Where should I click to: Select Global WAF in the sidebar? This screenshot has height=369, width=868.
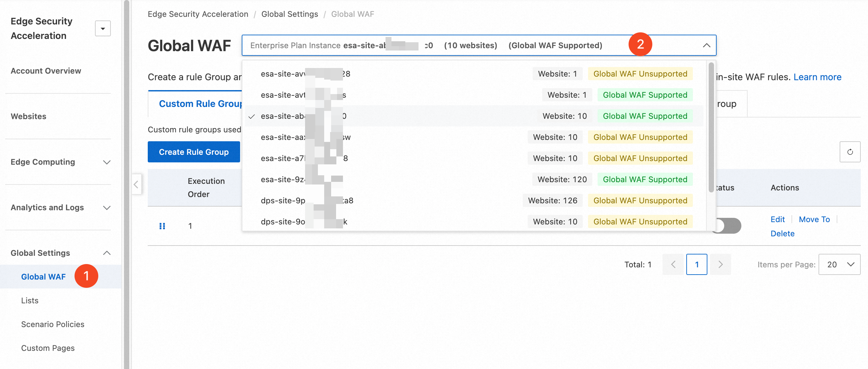pos(44,277)
